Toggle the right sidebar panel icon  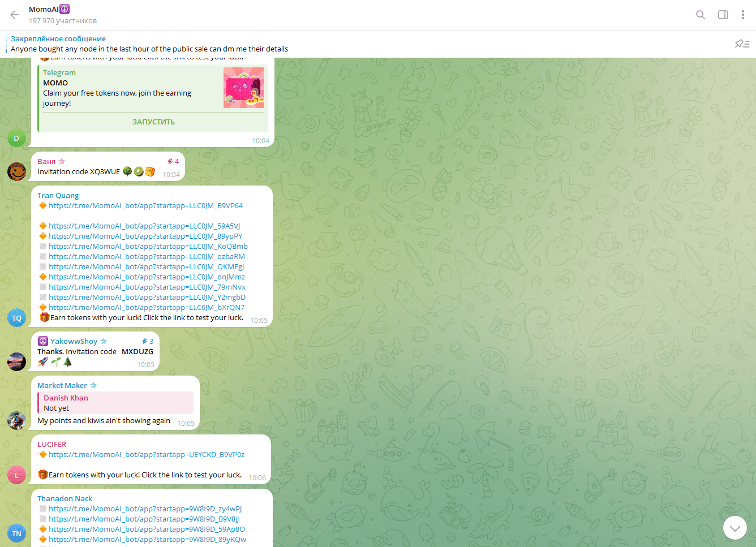point(723,15)
